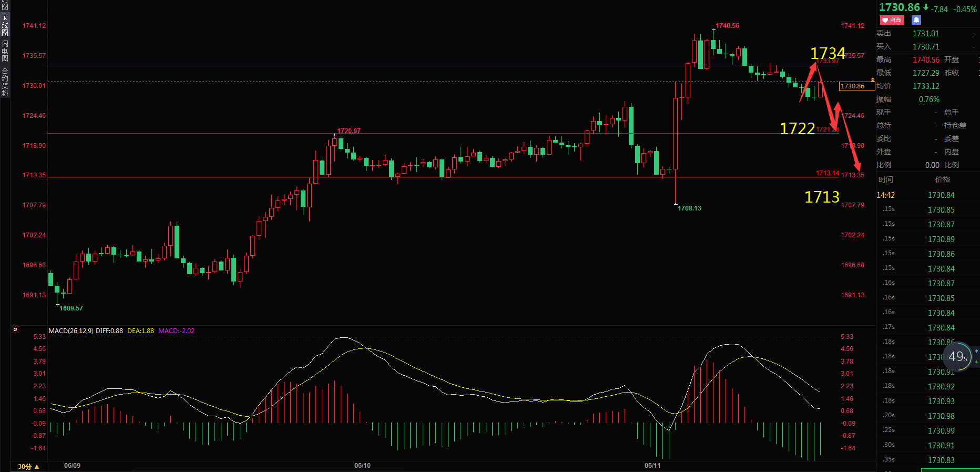980x472 pixels.
Task: Click the 时间 column header in tick list
Action: pyautogui.click(x=886, y=179)
